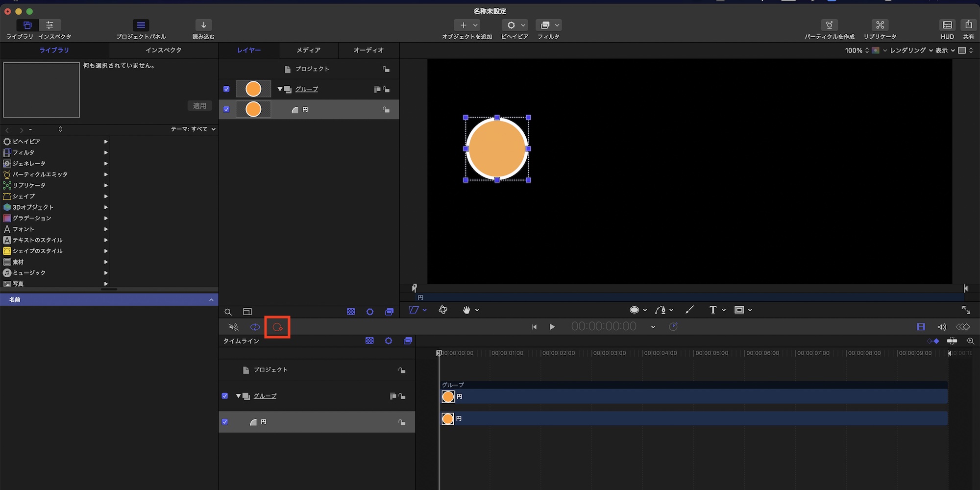Click the particle emitter creation icon
This screenshot has height=490, width=980.
[x=829, y=25]
